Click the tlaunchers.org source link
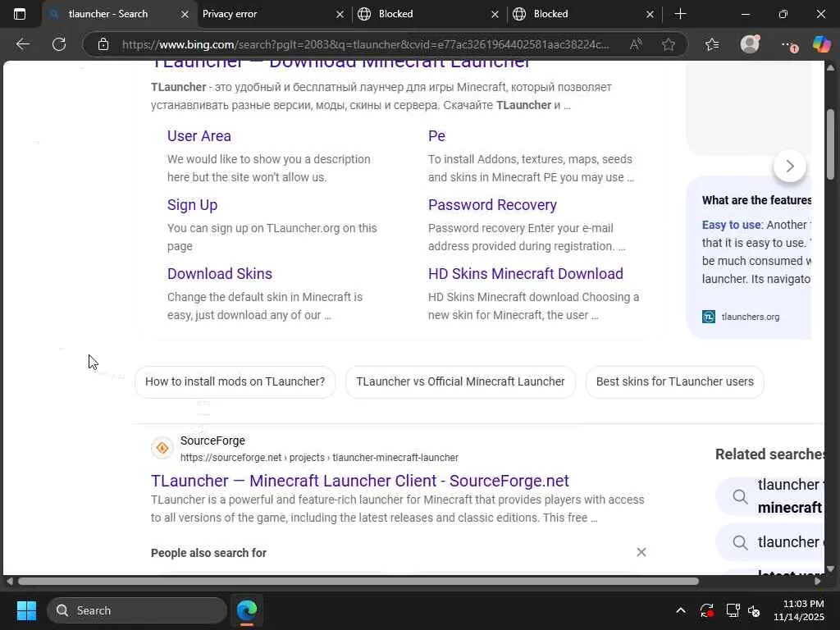Screen dimensions: 840x630 pos(750,317)
